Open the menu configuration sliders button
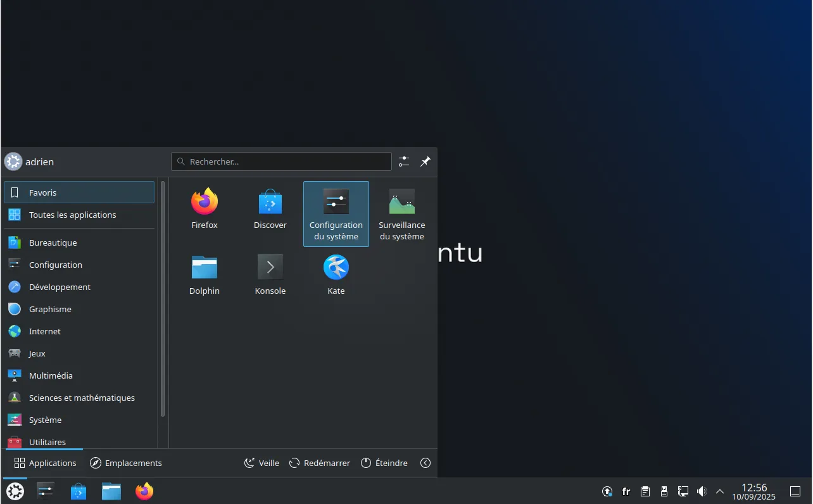 [404, 161]
